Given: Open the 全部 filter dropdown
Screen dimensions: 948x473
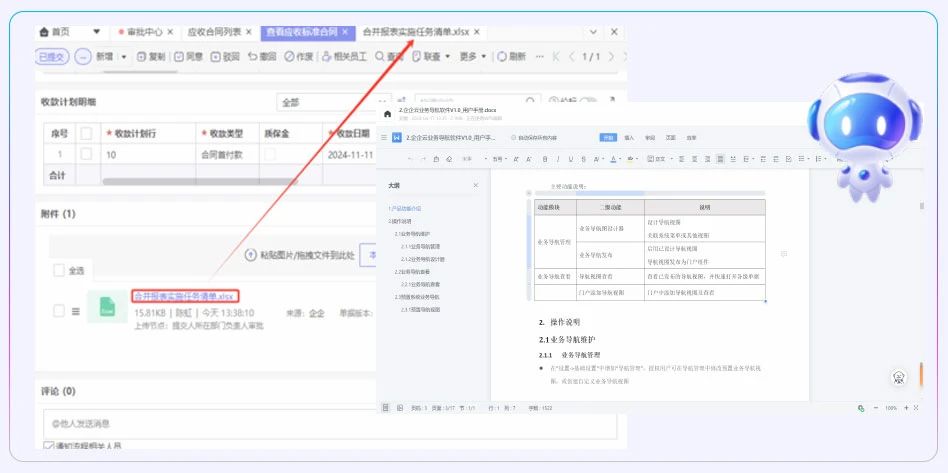Looking at the screenshot, I should pos(320,102).
